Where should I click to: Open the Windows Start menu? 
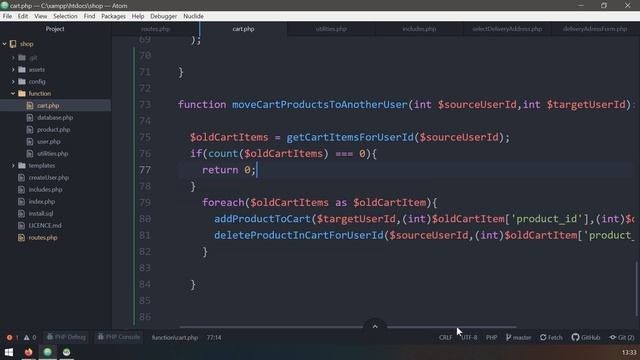(9, 352)
